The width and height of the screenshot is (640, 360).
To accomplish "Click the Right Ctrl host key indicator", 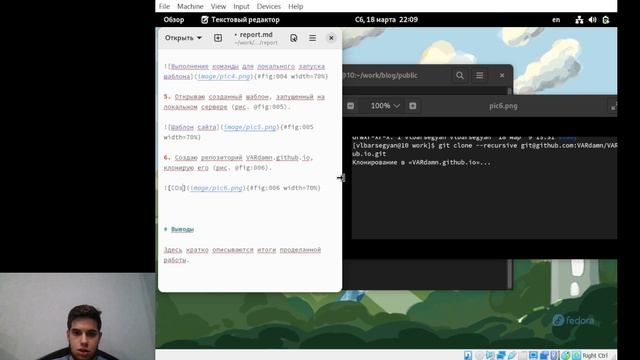I will (595, 356).
